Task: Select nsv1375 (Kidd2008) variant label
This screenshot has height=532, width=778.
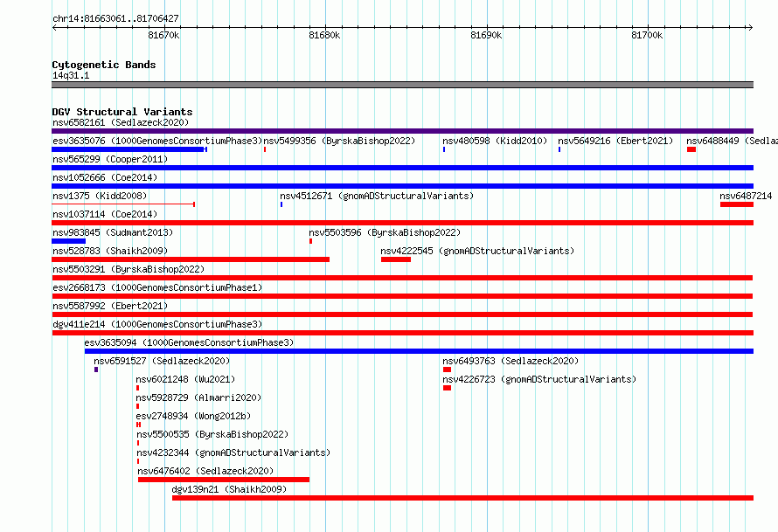Action: click(100, 196)
